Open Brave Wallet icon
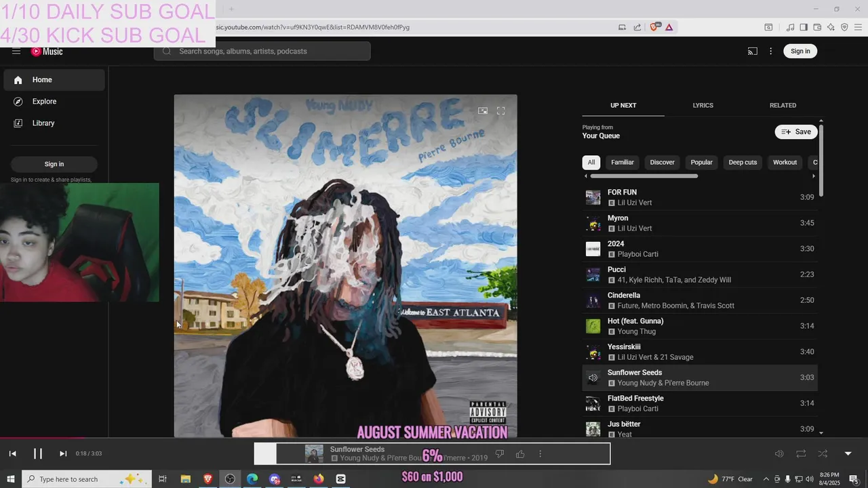Image resolution: width=868 pixels, height=488 pixels. tap(817, 27)
